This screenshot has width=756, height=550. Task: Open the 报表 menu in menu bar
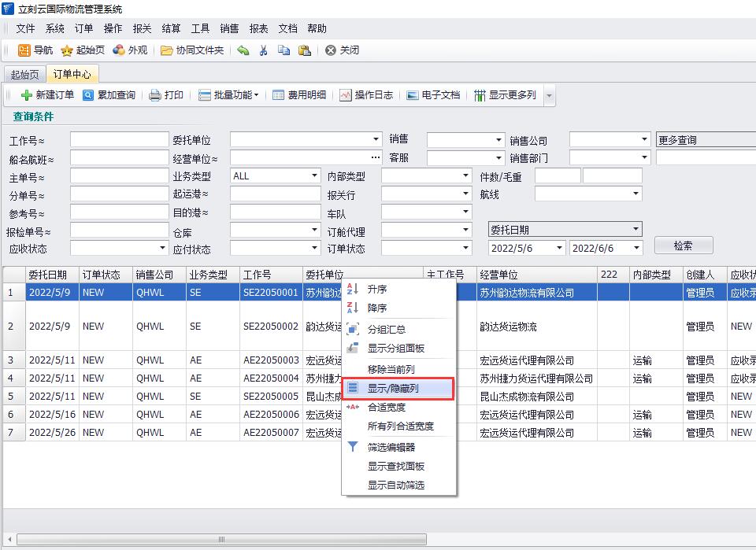(258, 28)
